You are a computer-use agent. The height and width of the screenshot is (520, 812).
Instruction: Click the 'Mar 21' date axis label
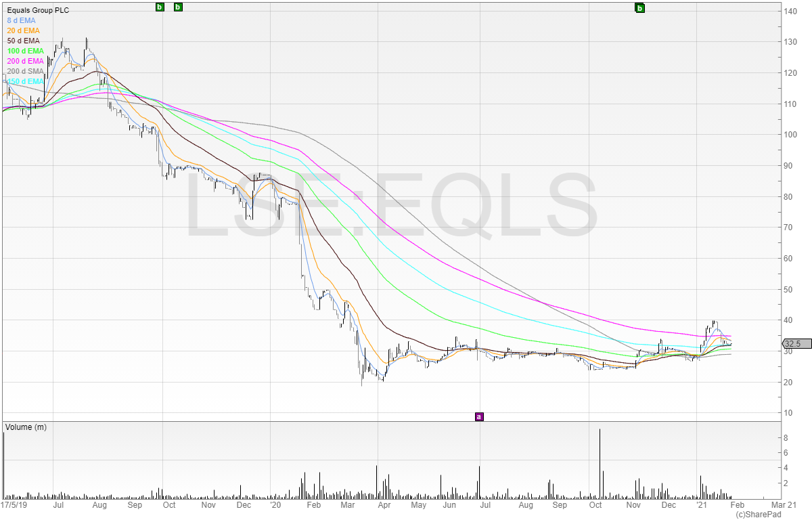pyautogui.click(x=784, y=505)
